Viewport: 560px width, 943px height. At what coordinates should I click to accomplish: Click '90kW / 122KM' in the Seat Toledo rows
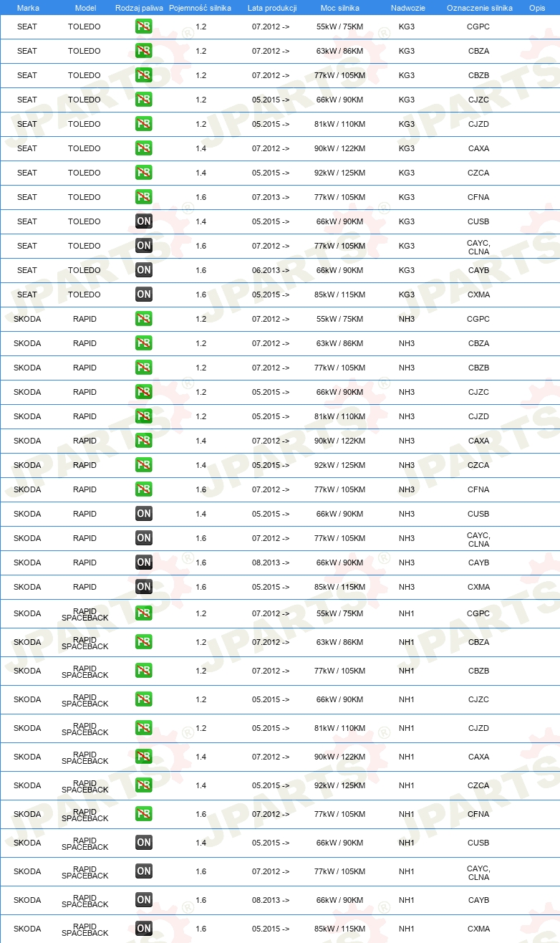coord(339,148)
